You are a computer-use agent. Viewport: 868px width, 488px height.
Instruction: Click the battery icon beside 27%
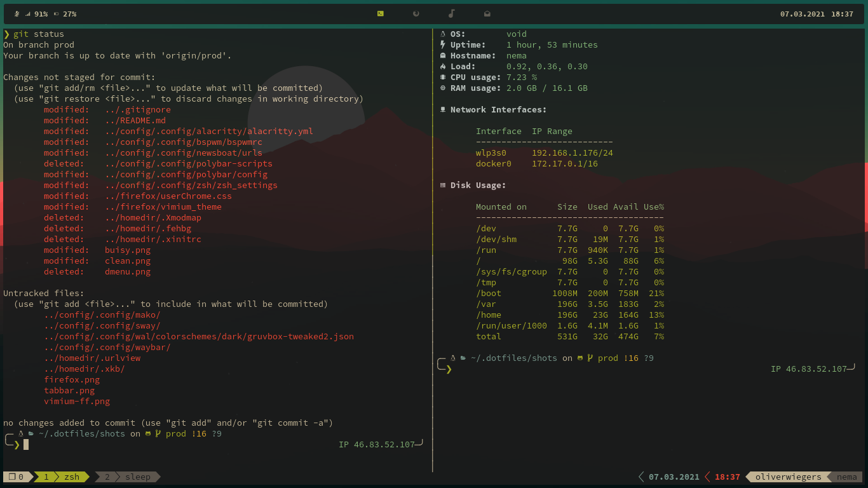click(57, 13)
